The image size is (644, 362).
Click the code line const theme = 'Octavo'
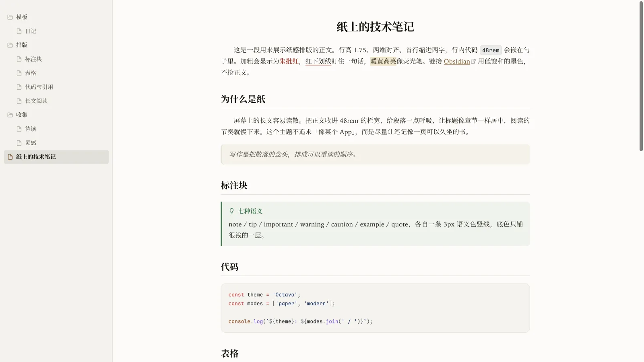pos(264,295)
